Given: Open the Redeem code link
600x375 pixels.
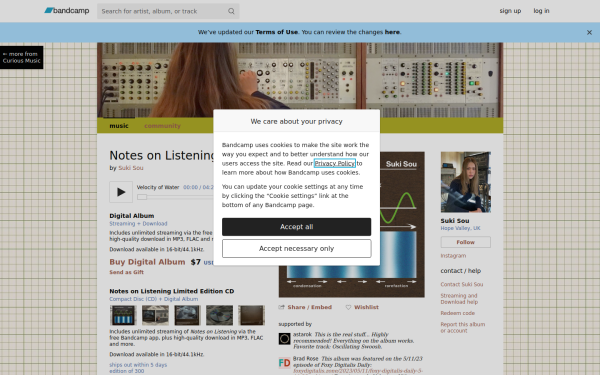Looking at the screenshot, I should (457, 313).
